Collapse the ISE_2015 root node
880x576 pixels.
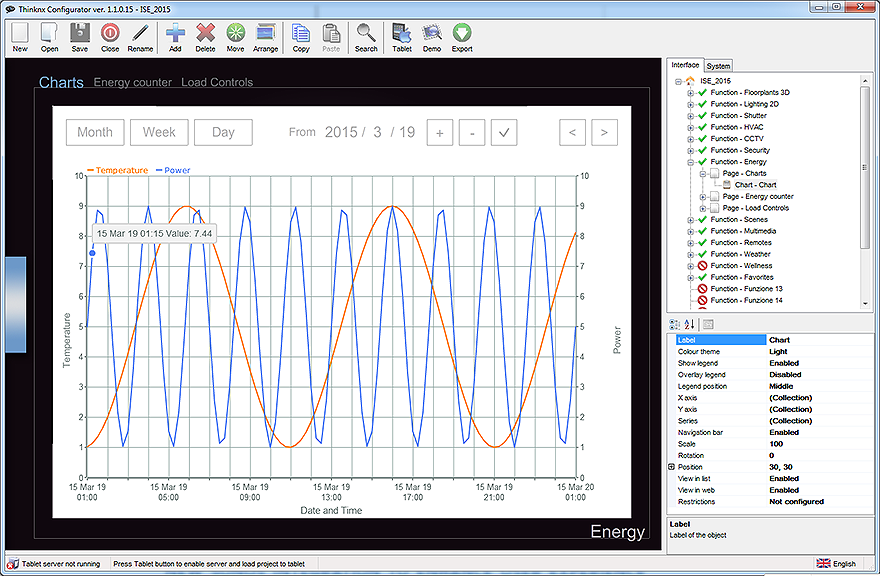tap(679, 81)
